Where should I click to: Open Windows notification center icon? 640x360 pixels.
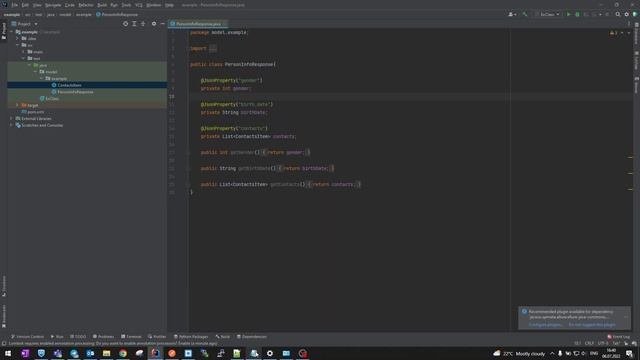pyautogui.click(x=629, y=353)
